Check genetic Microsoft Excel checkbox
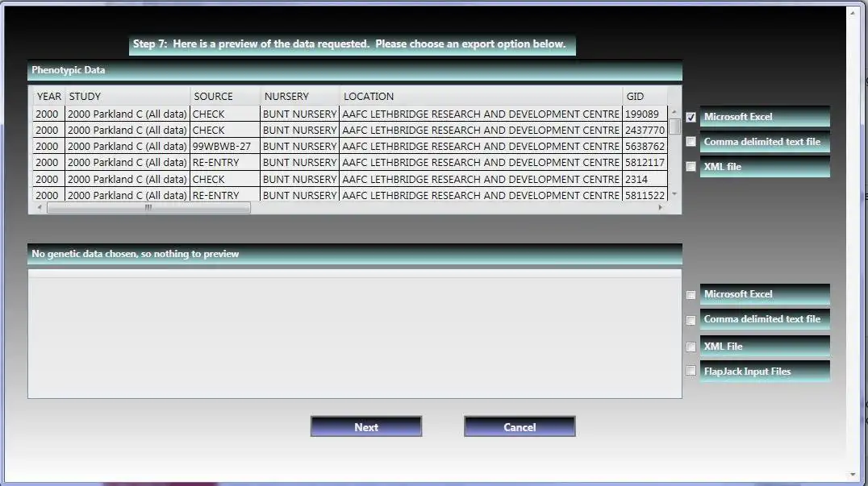This screenshot has width=868, height=486. pos(691,295)
